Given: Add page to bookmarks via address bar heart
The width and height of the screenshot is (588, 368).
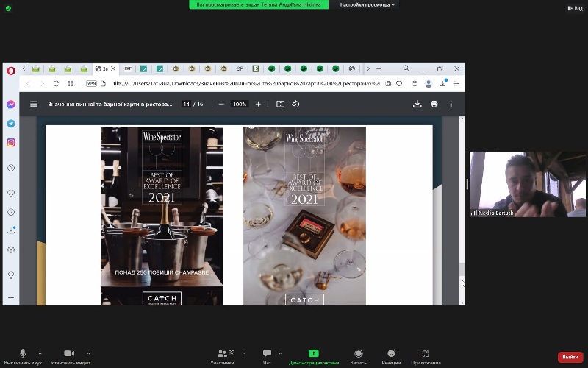Looking at the screenshot, I should tap(399, 83).
